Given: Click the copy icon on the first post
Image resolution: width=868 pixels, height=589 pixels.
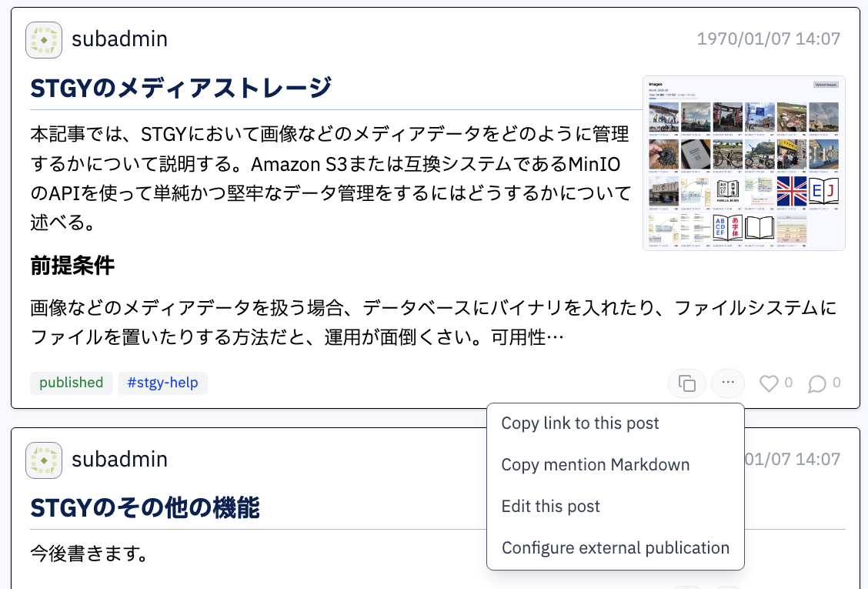Looking at the screenshot, I should (x=687, y=383).
